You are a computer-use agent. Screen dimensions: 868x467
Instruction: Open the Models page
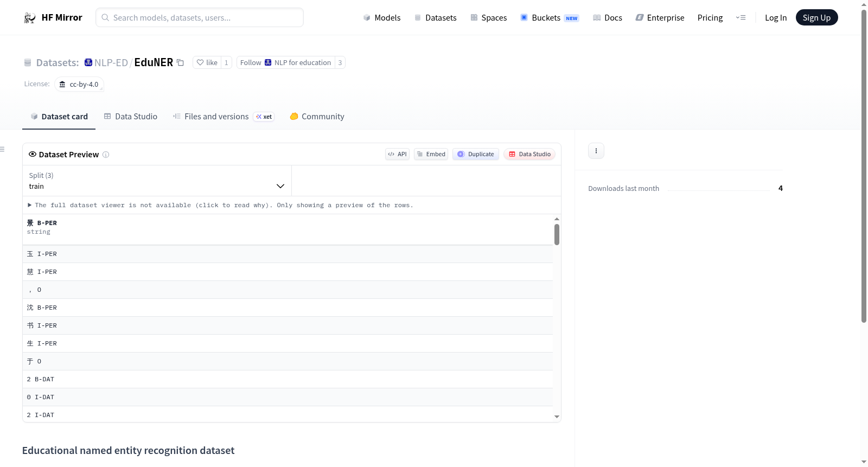[382, 18]
